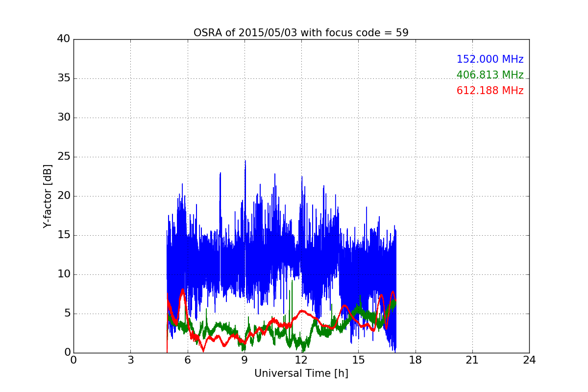Select the 612.188 MHz legend label
This screenshot has height=392, width=588.
[x=490, y=91]
